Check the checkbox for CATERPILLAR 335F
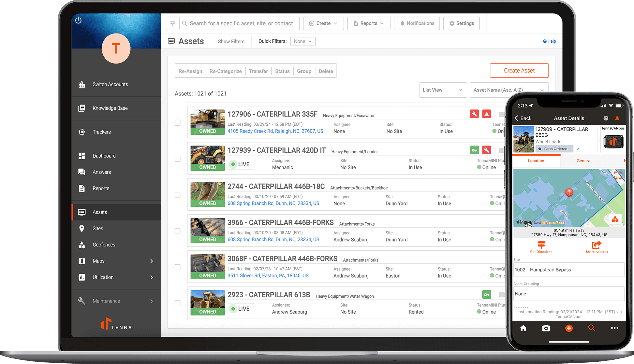634x364 pixels. (177, 122)
